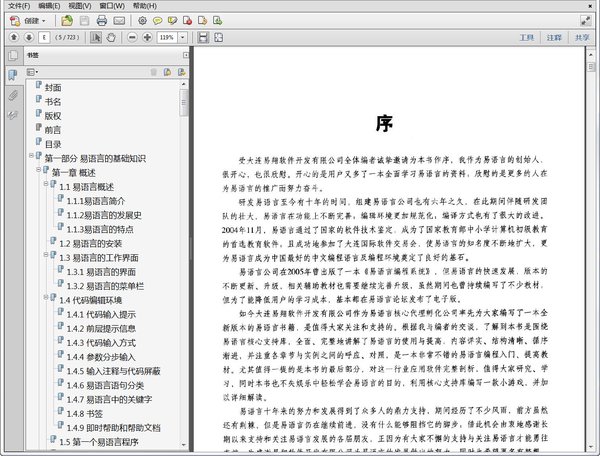Open the 窗口(W) menu
Viewport: 600px width, 456px height.
pos(112,6)
